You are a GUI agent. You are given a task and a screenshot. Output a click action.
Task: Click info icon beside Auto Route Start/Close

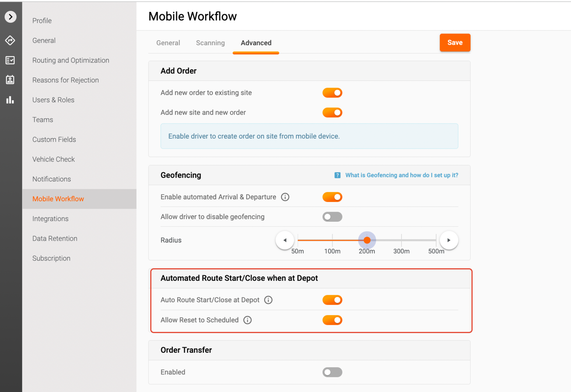pos(268,300)
